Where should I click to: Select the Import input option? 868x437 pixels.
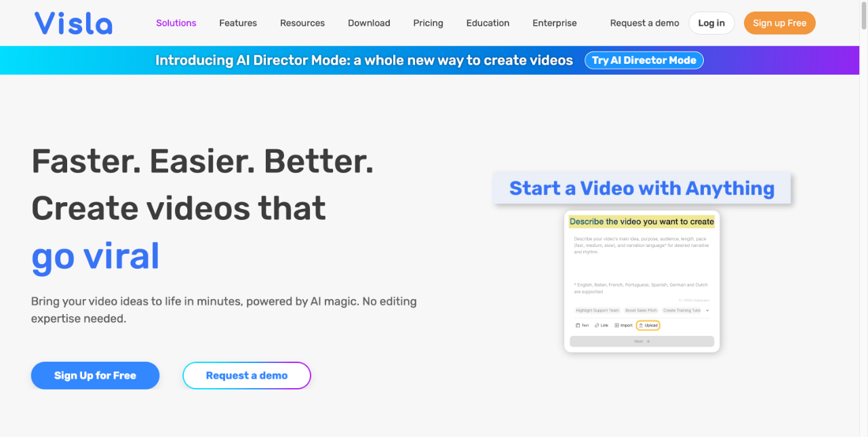(623, 325)
